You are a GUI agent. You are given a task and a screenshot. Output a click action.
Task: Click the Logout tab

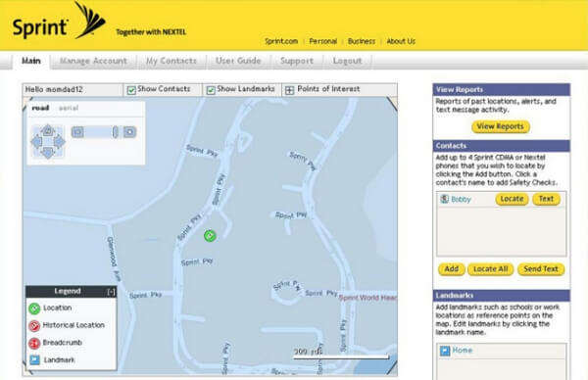[347, 61]
